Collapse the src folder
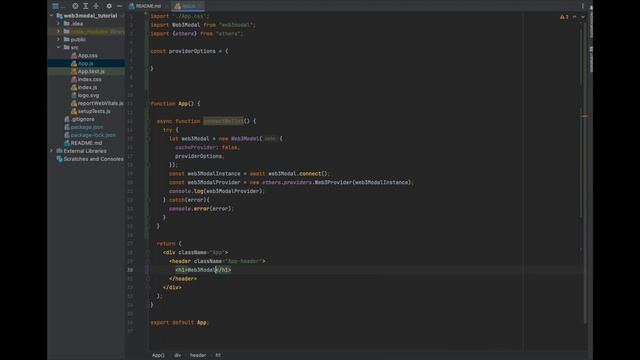Screen dimensions: 640x360 pos(58,47)
